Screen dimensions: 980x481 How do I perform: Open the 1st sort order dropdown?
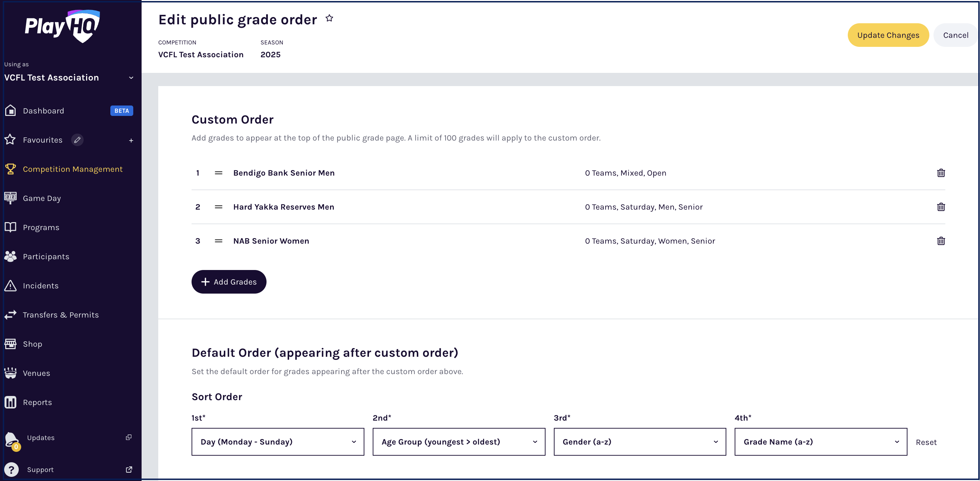278,442
